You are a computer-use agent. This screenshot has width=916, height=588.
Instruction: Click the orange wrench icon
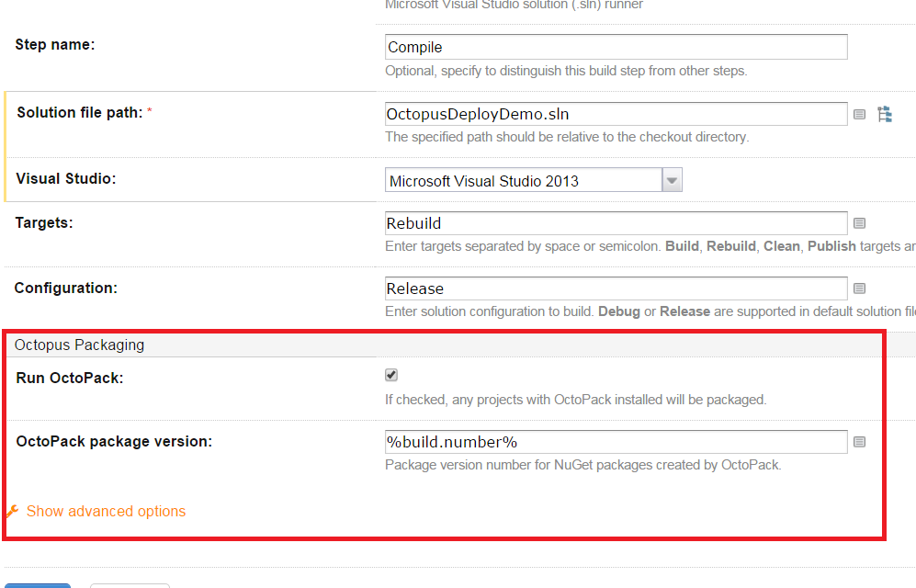(12, 511)
